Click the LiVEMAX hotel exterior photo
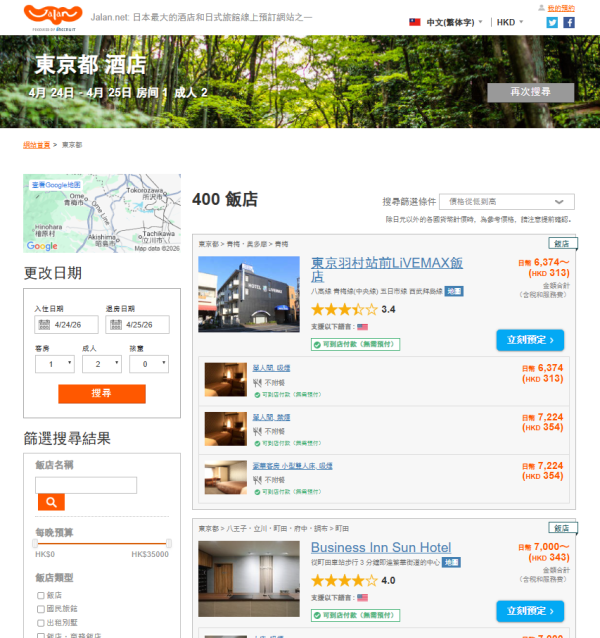This screenshot has width=600, height=638. (x=249, y=294)
